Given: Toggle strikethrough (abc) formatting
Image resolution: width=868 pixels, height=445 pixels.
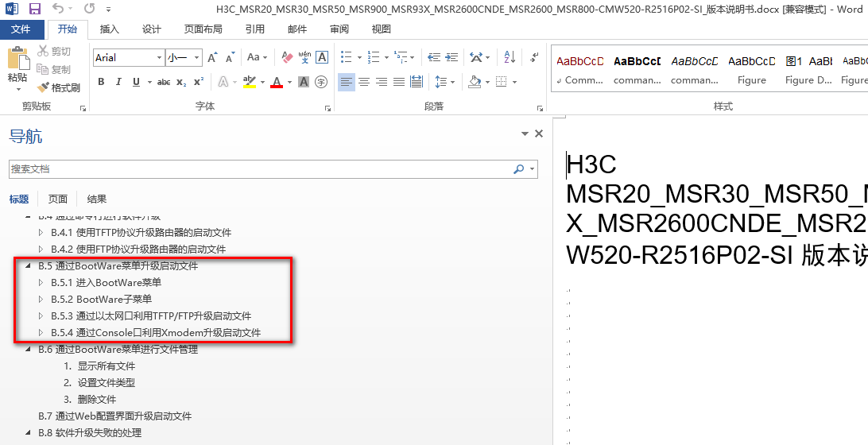Looking at the screenshot, I should pos(164,82).
